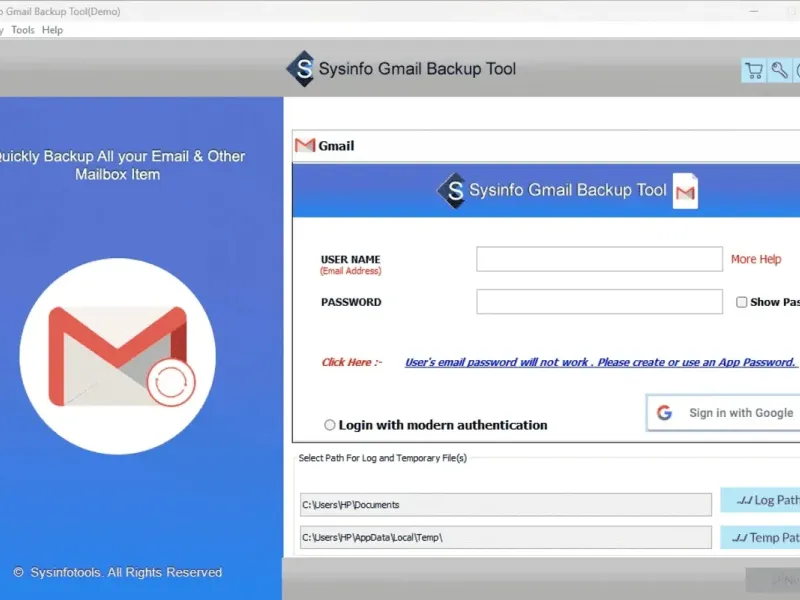This screenshot has width=800, height=600.
Task: Click the large Gmail backup illustration
Action: coord(117,356)
